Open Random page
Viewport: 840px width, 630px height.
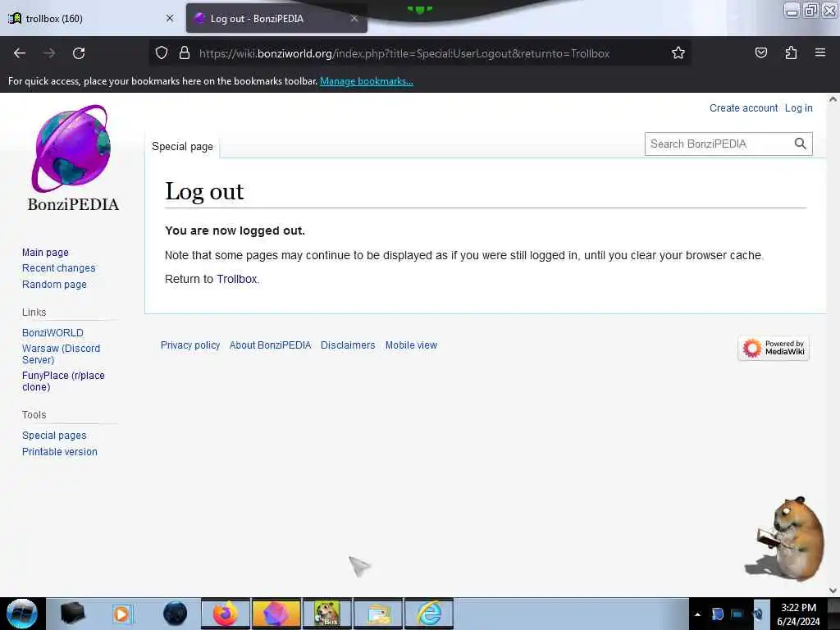54,285
